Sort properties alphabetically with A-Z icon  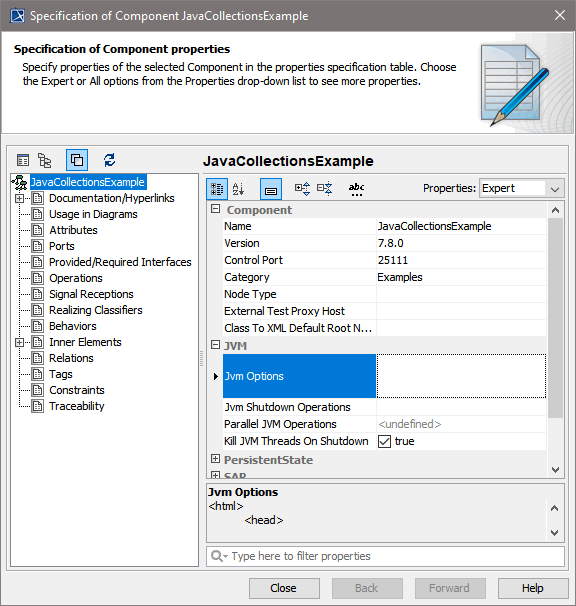238,189
